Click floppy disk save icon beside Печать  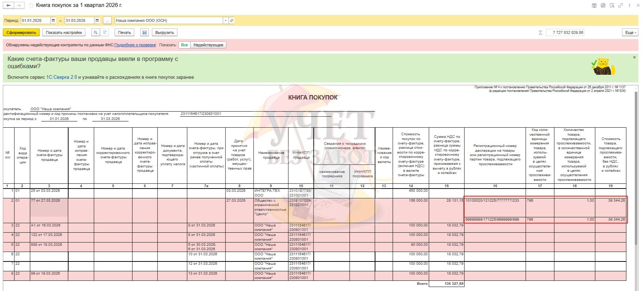click(145, 32)
